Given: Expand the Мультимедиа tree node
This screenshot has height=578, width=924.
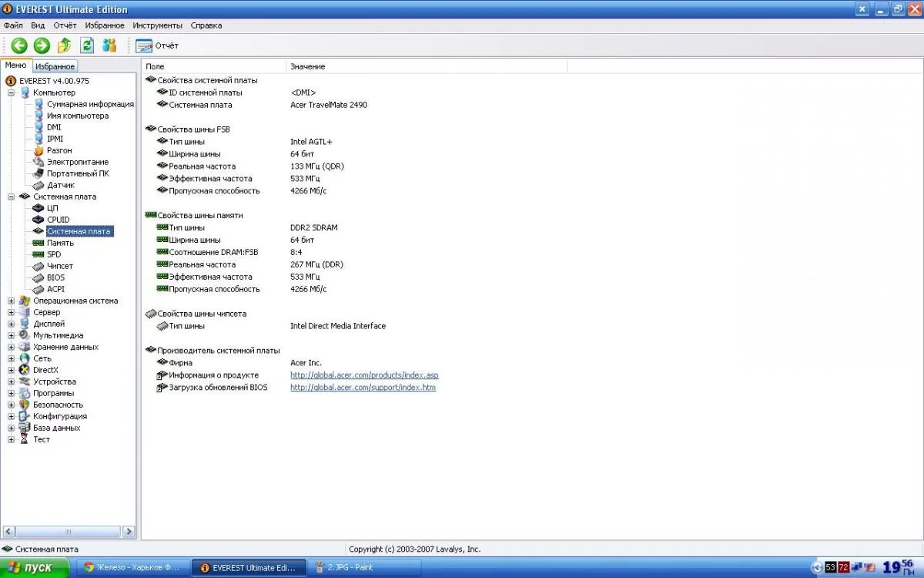Looking at the screenshot, I should [x=12, y=335].
